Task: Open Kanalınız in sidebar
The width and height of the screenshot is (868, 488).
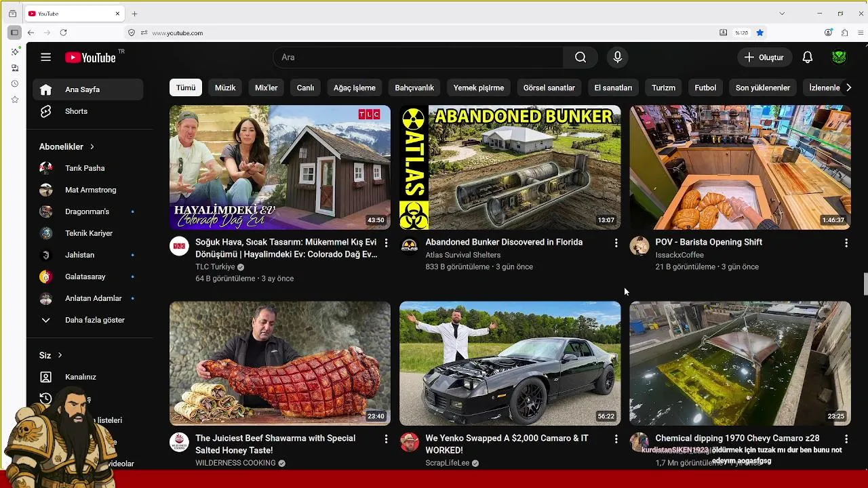Action: click(88, 377)
